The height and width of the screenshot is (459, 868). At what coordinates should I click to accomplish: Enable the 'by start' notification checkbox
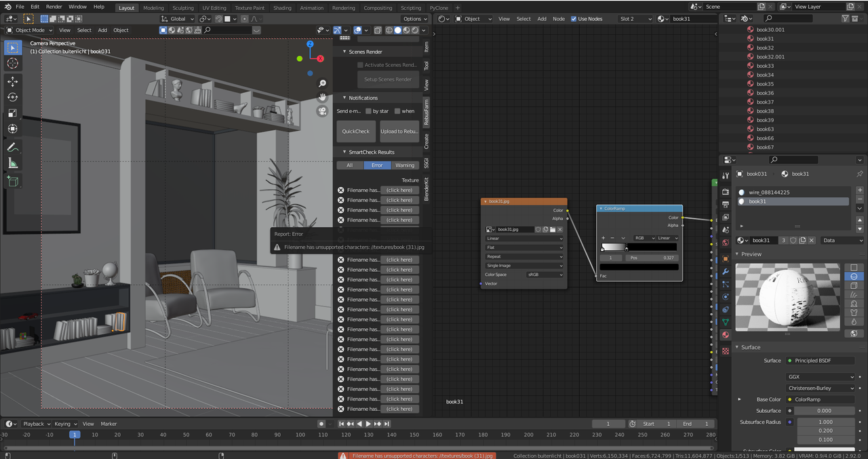coord(368,111)
